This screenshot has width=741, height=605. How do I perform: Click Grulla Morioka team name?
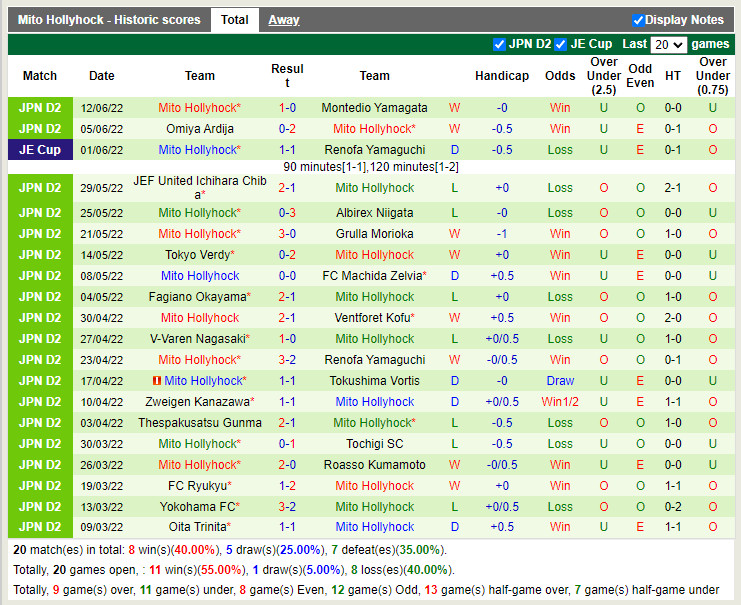click(375, 233)
